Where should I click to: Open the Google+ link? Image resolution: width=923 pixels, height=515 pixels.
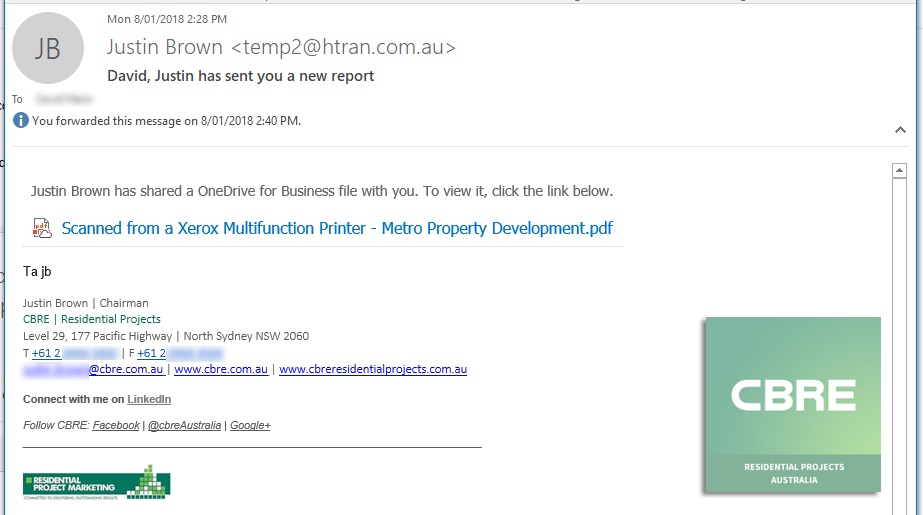250,425
